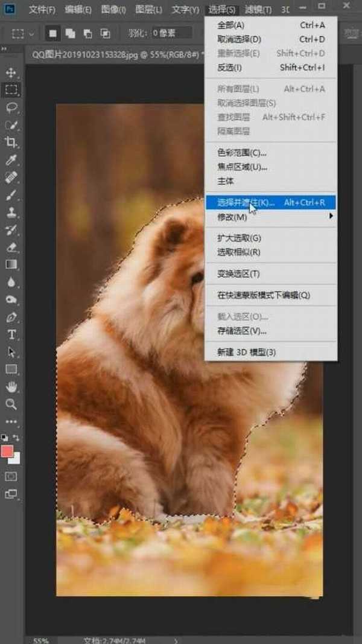Select the Horizontal Type tool
The image size is (362, 644).
click(11, 334)
